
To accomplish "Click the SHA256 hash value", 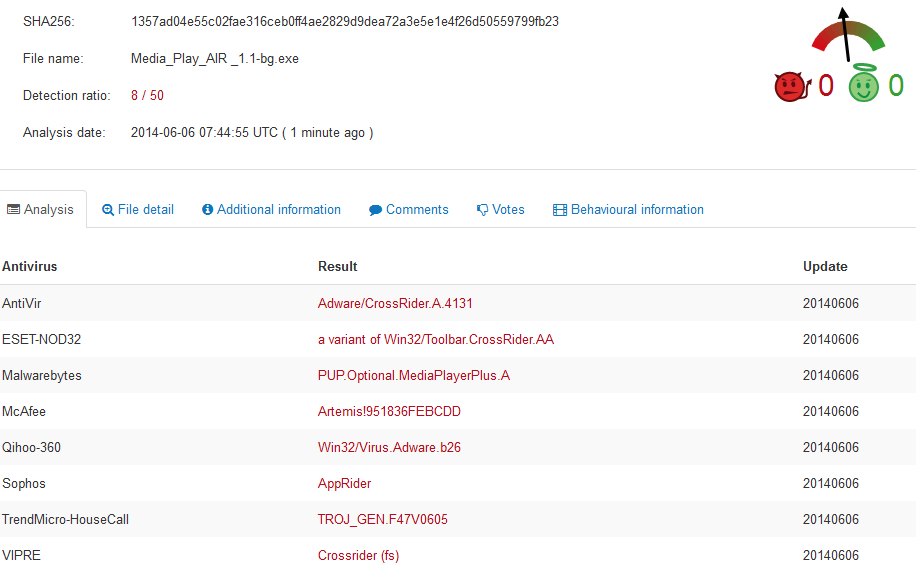I will click(345, 22).
